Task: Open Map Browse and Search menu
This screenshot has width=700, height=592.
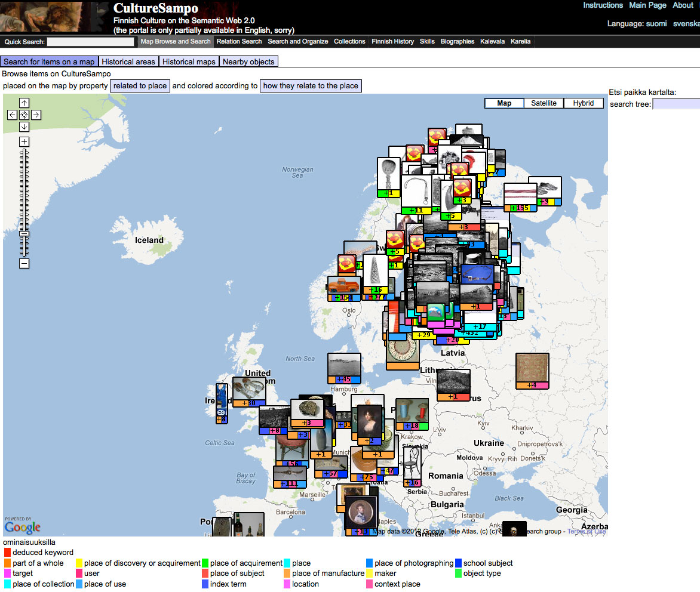Action: 176,42
